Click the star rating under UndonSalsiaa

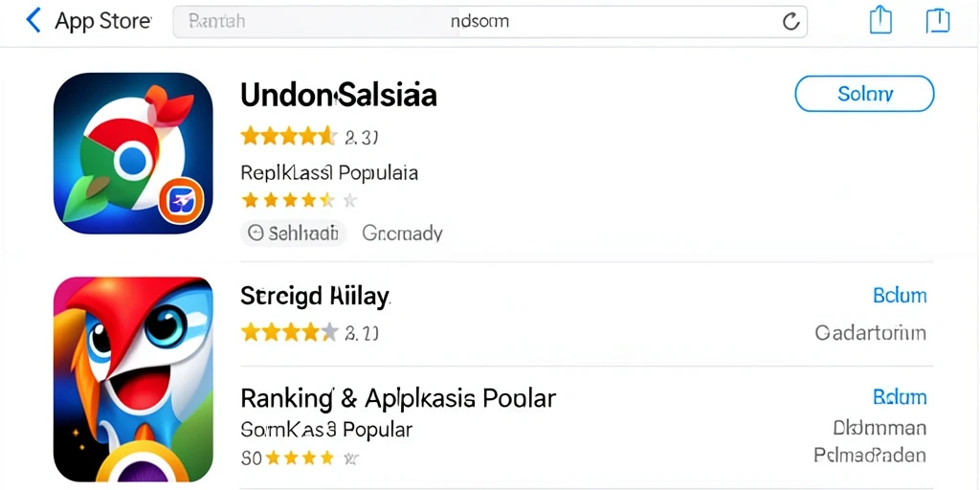pos(288,136)
